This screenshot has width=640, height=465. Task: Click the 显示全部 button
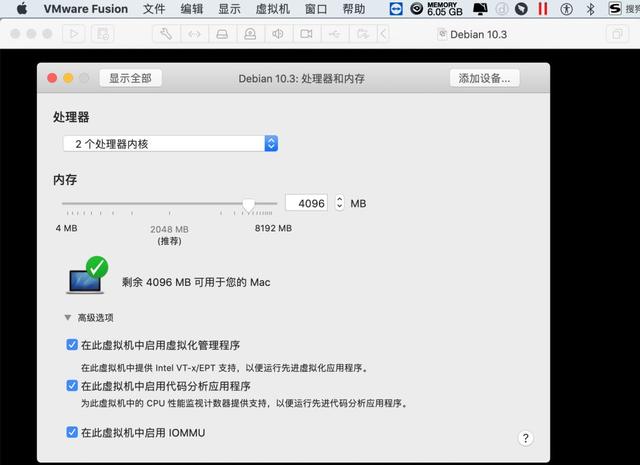point(131,78)
